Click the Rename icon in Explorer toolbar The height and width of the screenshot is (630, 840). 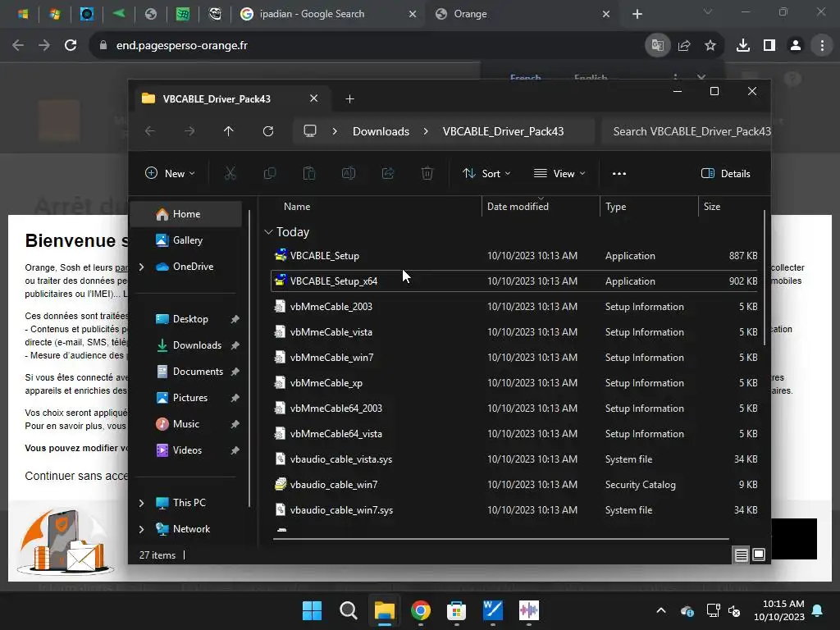(x=348, y=173)
